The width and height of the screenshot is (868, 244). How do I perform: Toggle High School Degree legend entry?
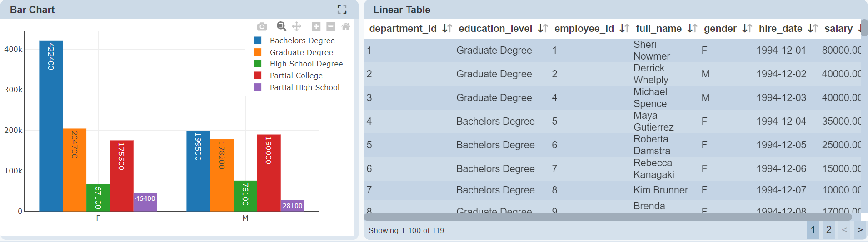[306, 64]
